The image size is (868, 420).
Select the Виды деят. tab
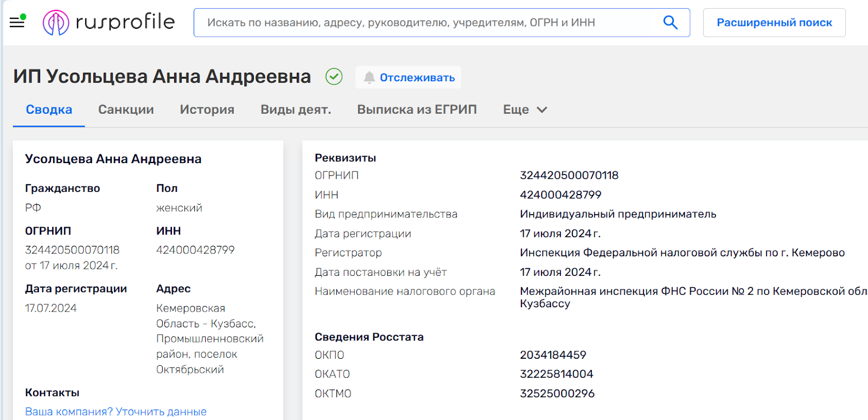click(296, 109)
